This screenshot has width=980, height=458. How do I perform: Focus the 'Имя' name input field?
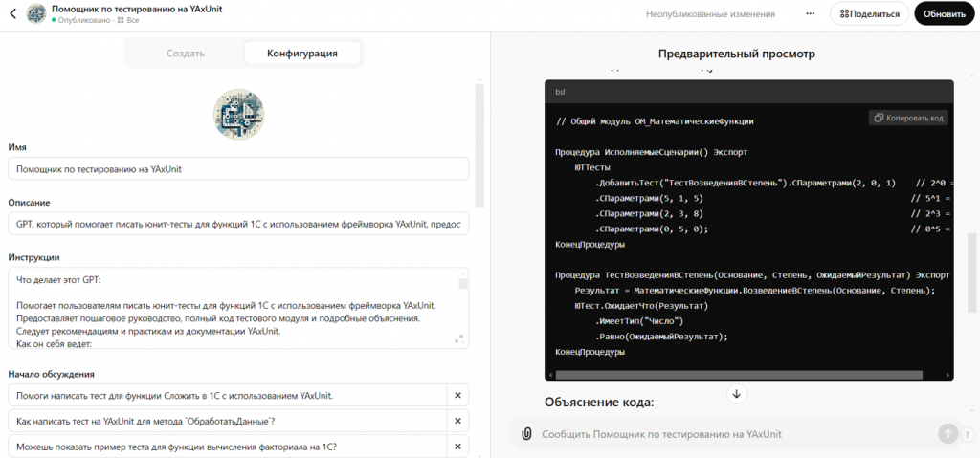(x=238, y=168)
